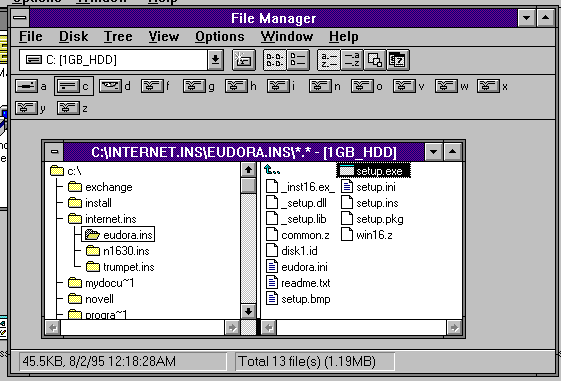The width and height of the screenshot is (561, 381).
Task: Open the Disk menu
Action: pyautogui.click(x=73, y=36)
